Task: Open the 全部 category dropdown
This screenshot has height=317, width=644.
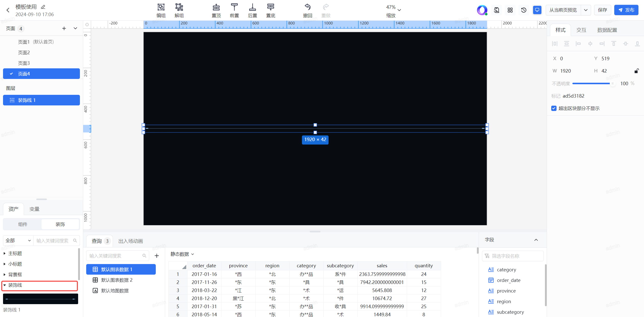Action: 18,241
